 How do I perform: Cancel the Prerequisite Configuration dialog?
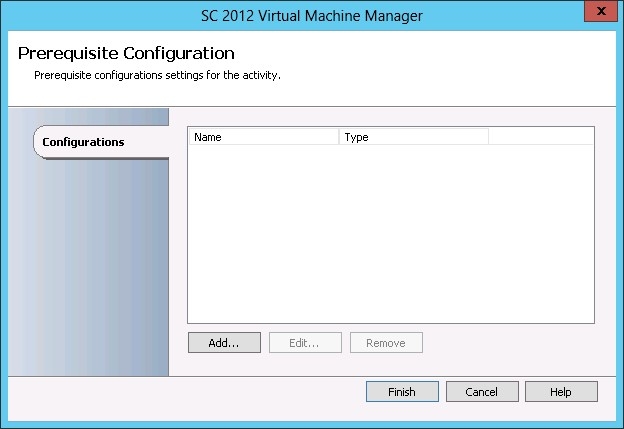482,392
